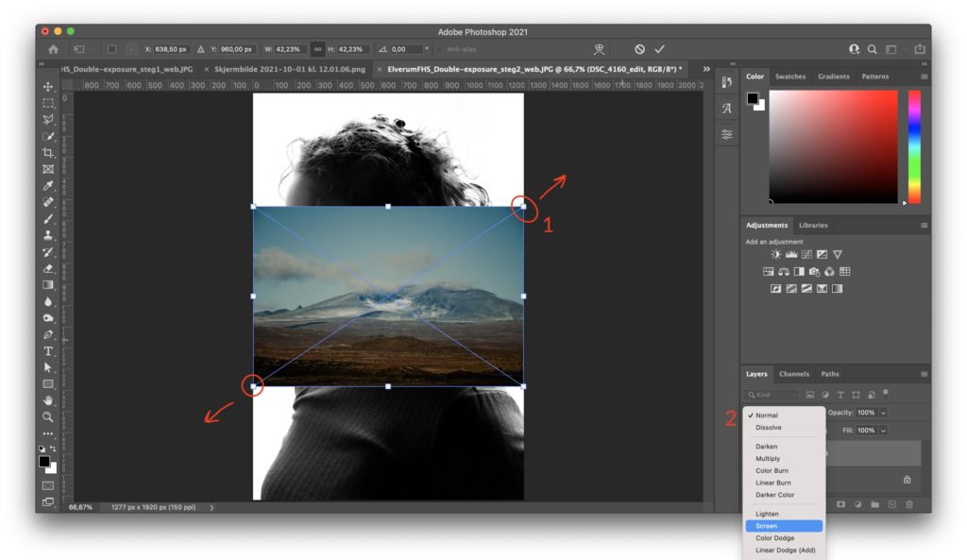
Task: Toggle smart object filter in Layers panel
Action: [x=872, y=395]
